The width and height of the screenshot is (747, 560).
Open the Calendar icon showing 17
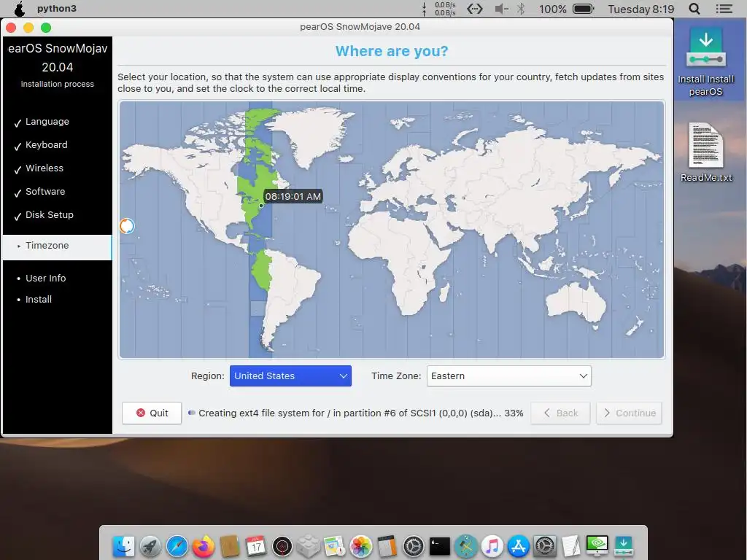256,546
